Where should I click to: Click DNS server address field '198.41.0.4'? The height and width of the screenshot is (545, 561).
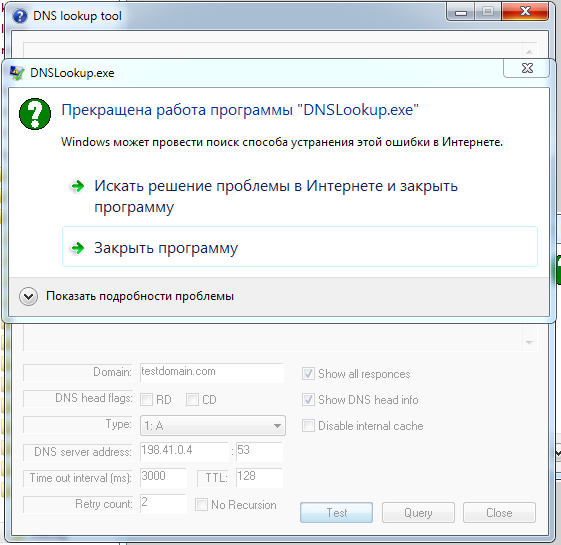pos(184,451)
